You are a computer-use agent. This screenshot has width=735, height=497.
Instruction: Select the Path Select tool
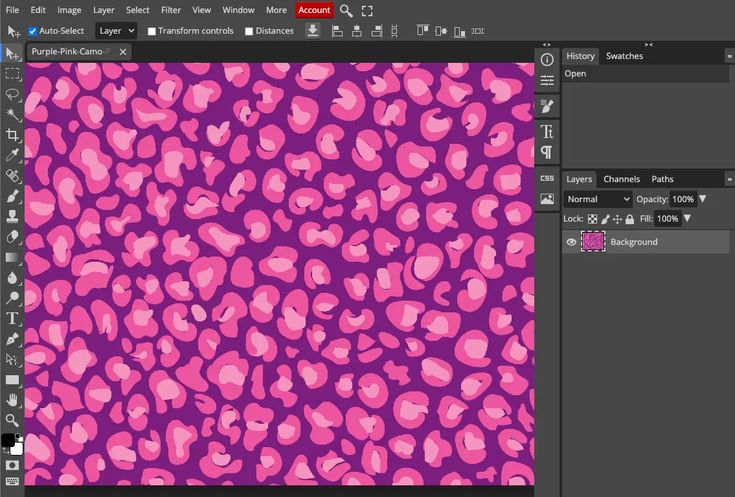(x=12, y=359)
